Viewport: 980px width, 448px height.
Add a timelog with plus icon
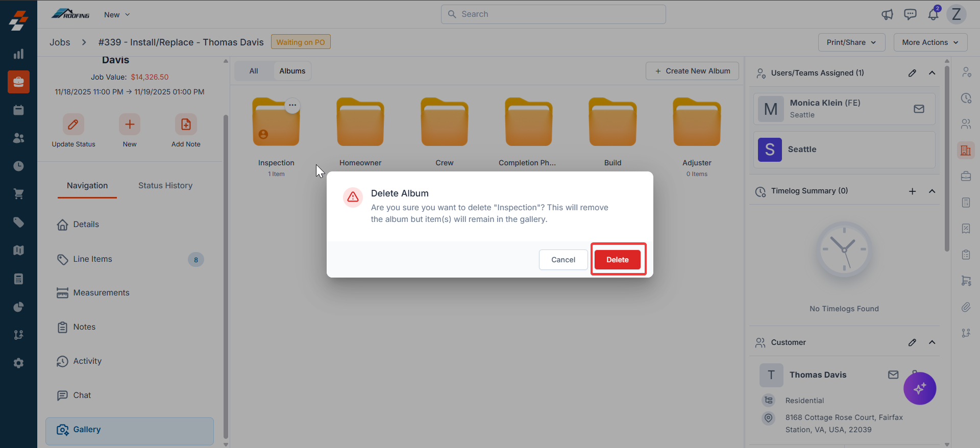point(912,191)
